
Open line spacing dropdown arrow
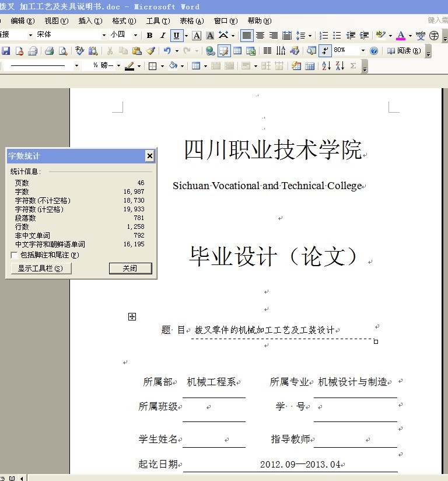[x=310, y=36]
